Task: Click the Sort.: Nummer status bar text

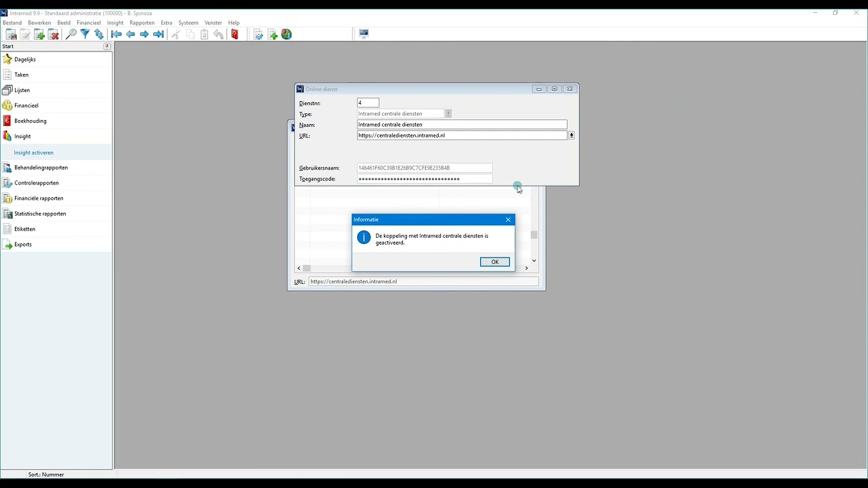Action: click(46, 474)
